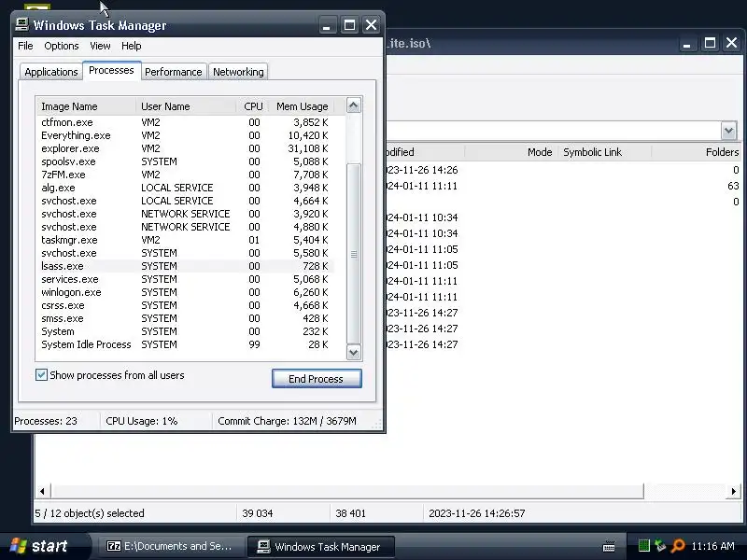Open the Help menu

pos(131,46)
